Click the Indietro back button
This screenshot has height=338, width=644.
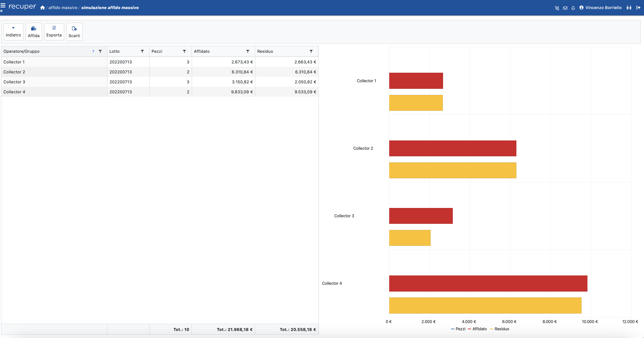[13, 32]
